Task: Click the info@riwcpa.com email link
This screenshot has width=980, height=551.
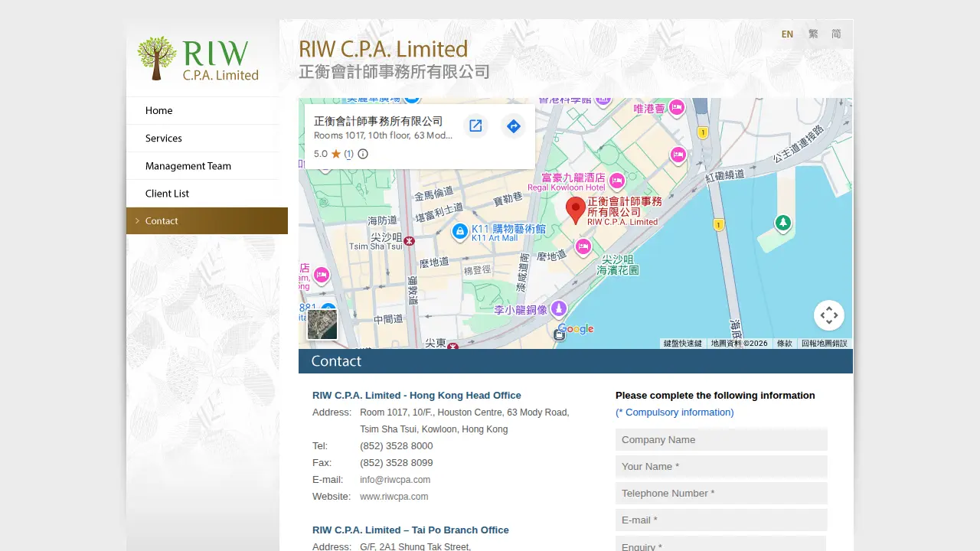Action: point(395,480)
